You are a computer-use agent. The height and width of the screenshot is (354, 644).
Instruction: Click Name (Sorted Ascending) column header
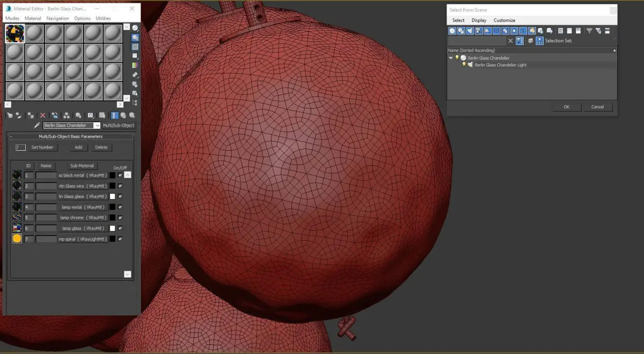click(x=531, y=50)
